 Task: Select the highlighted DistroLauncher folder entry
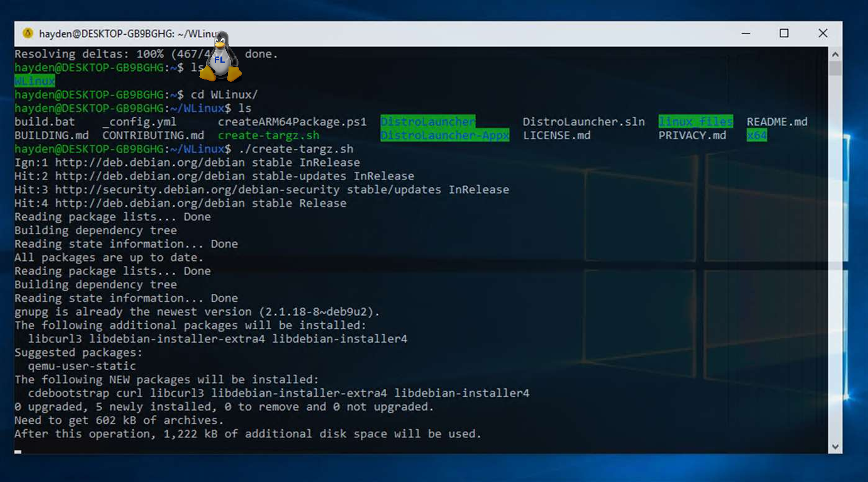click(427, 122)
